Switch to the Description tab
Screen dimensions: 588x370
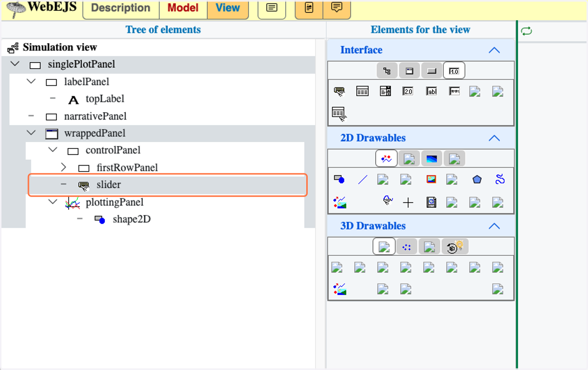pos(121,8)
